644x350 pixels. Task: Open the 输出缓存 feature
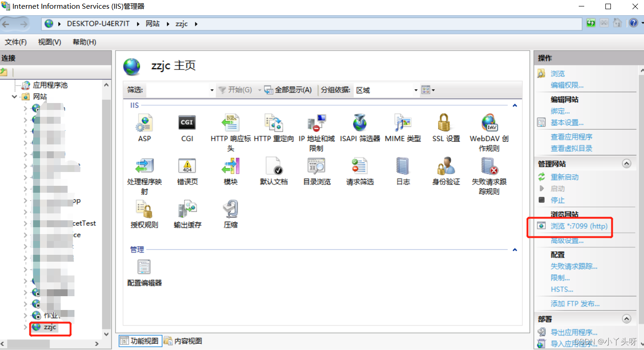(187, 215)
